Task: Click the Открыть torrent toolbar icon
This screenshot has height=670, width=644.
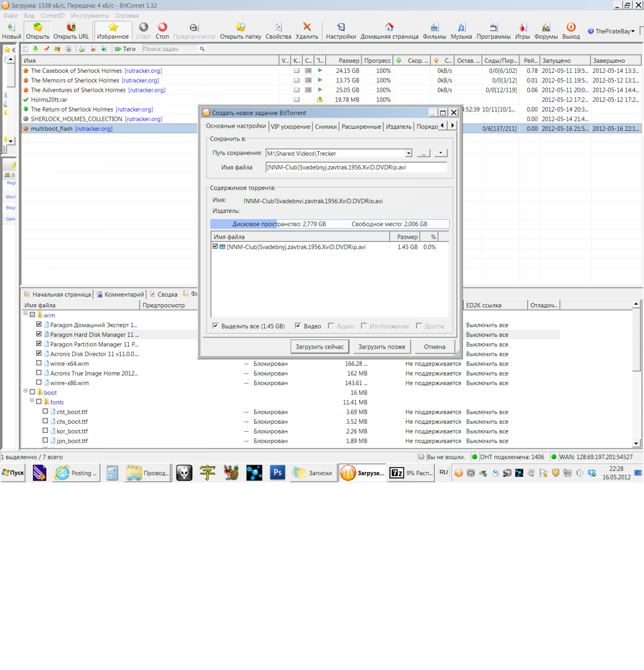Action: [x=38, y=27]
